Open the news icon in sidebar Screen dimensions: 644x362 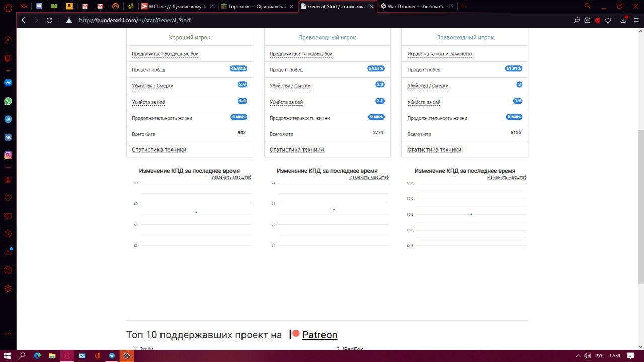tap(8, 216)
